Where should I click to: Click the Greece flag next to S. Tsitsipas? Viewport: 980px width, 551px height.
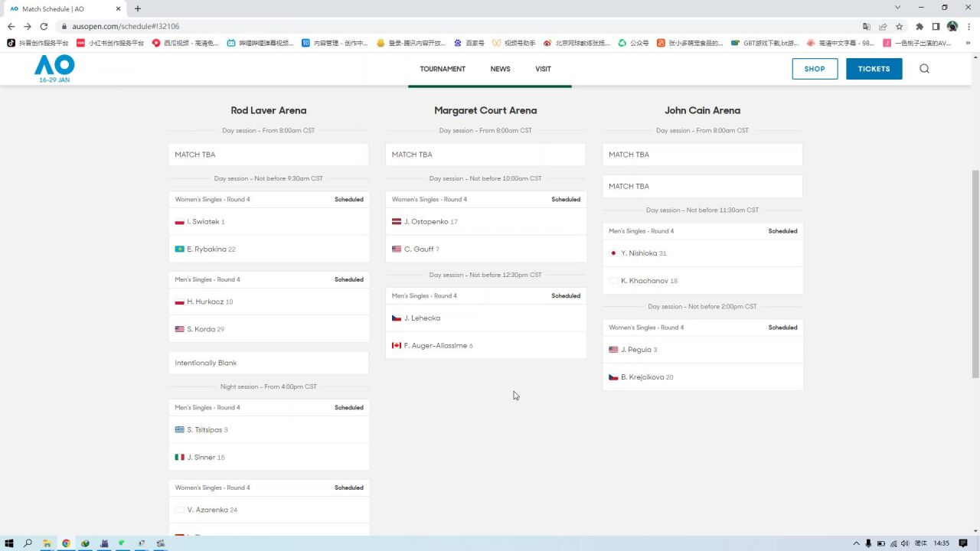179,430
